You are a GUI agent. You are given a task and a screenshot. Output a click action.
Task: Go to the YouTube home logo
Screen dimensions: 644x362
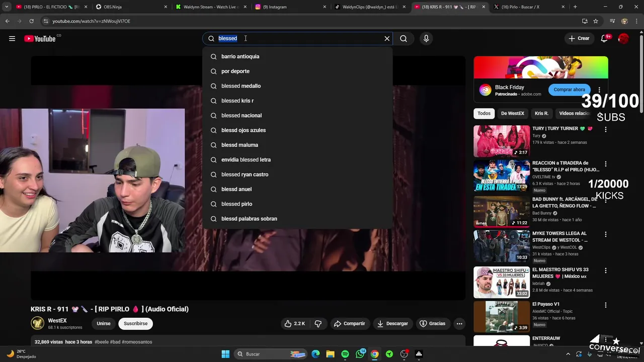pyautogui.click(x=40, y=39)
